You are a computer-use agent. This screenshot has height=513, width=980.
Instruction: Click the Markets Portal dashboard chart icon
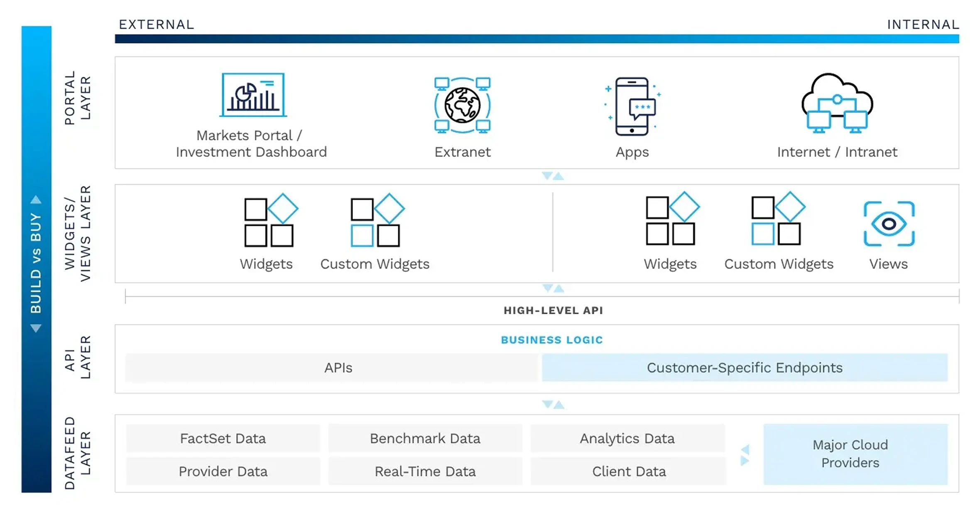click(253, 95)
